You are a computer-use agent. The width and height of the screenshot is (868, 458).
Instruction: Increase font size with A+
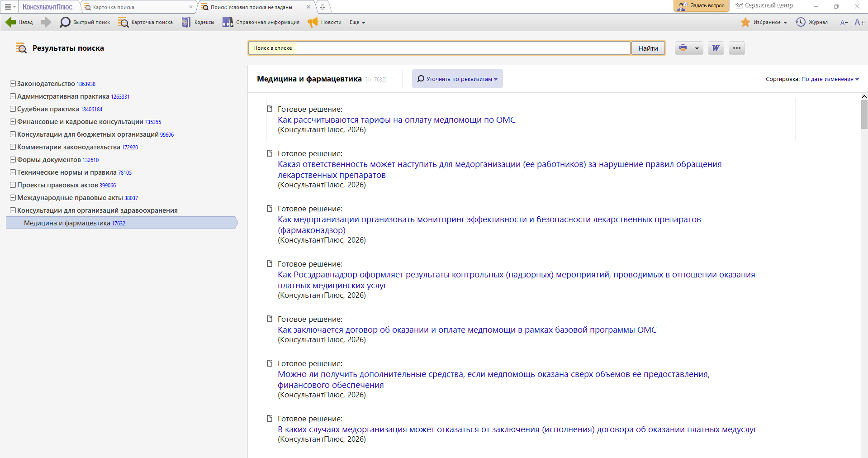(x=859, y=22)
